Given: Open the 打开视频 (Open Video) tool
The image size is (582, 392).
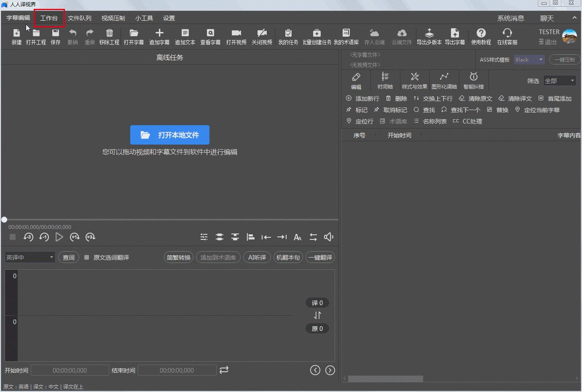Looking at the screenshot, I should [236, 33].
